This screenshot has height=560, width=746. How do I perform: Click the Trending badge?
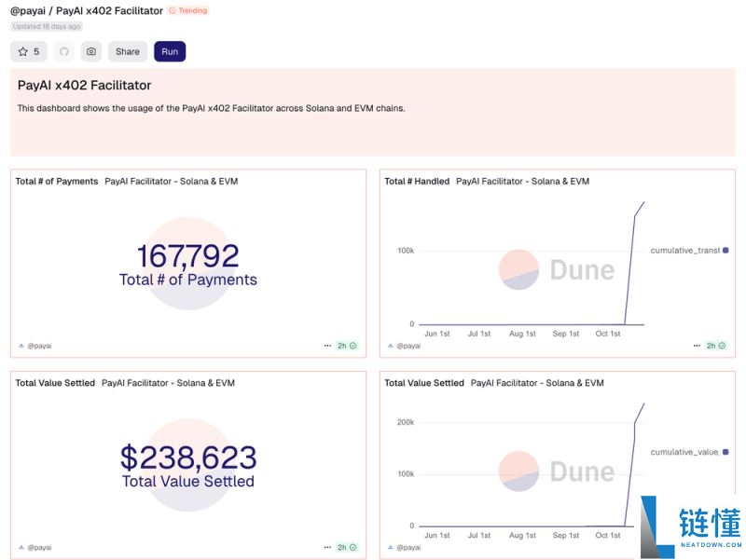tap(188, 10)
